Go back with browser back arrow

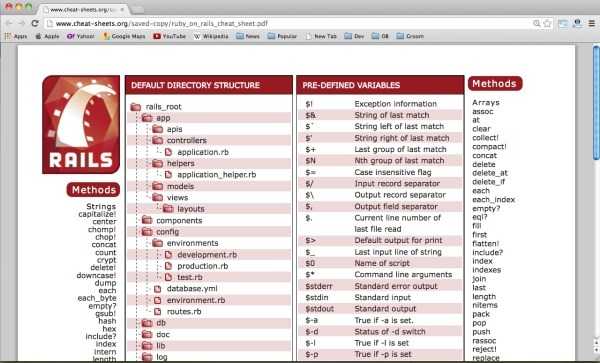click(9, 23)
